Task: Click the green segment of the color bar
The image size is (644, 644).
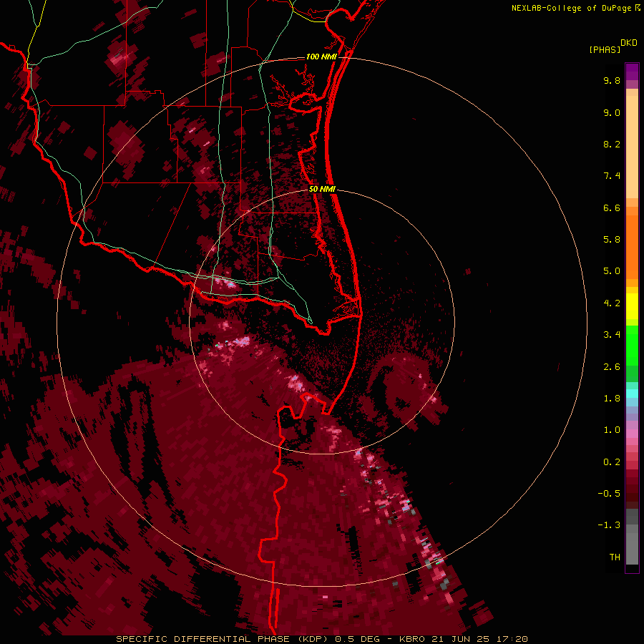Action: pyautogui.click(x=632, y=347)
